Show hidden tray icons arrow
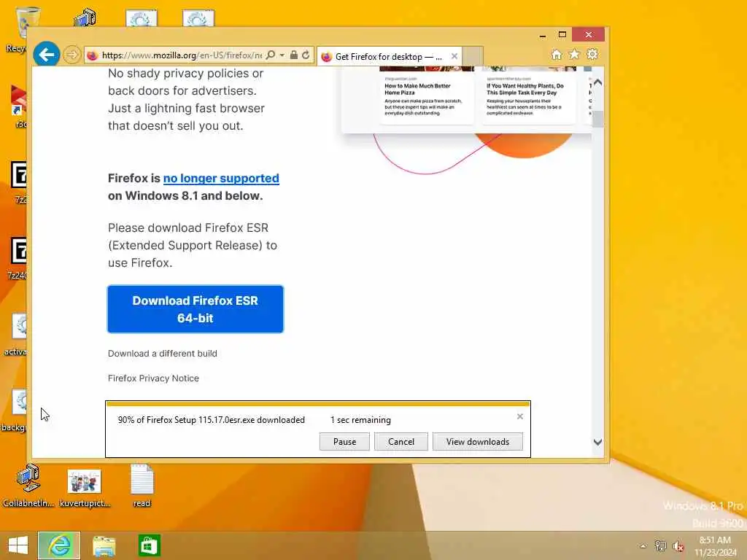 643,546
